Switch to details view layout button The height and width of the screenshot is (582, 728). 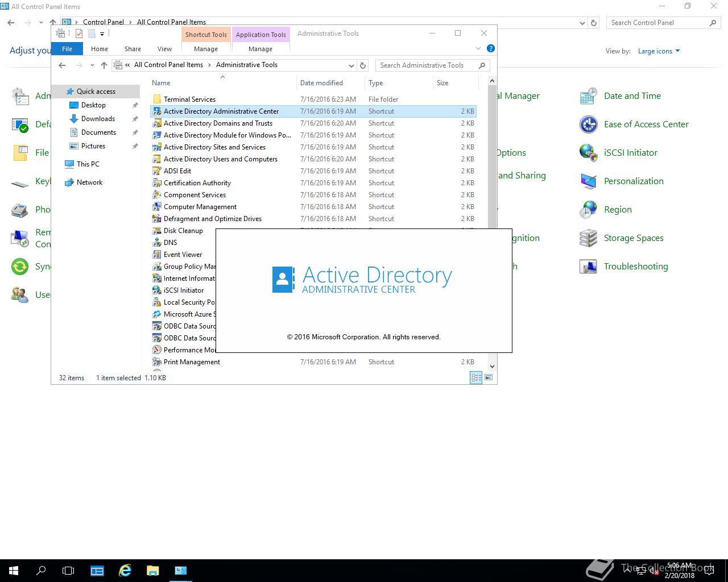477,377
